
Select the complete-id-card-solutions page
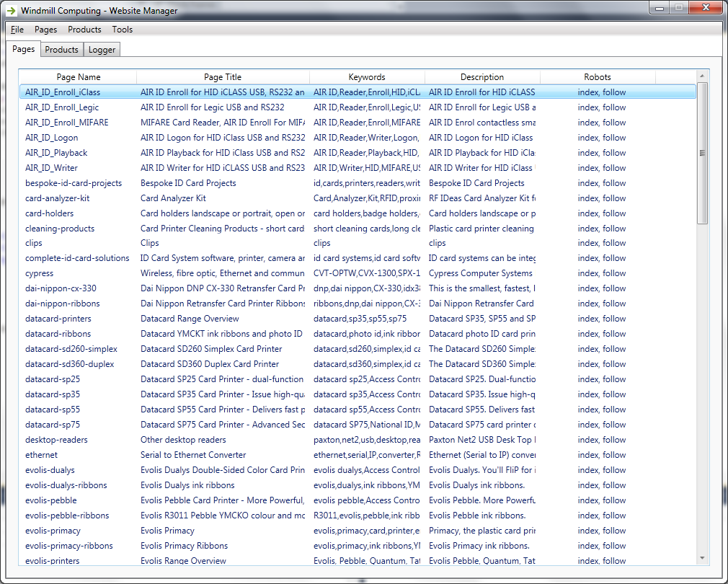pos(77,258)
